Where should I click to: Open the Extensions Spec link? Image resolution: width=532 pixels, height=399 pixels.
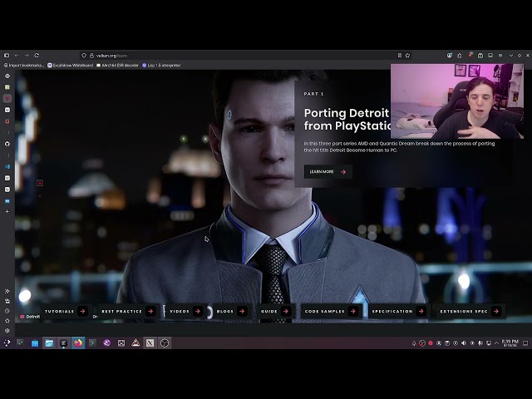tap(470, 311)
